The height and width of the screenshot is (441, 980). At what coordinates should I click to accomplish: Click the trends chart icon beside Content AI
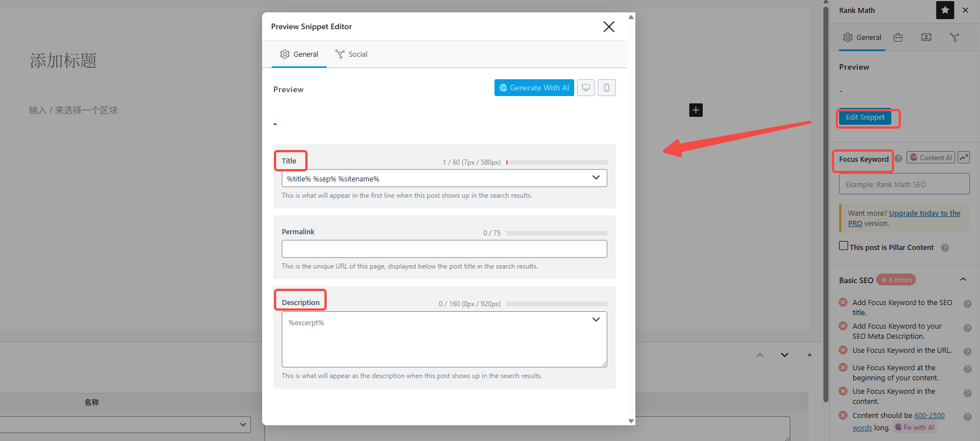964,158
